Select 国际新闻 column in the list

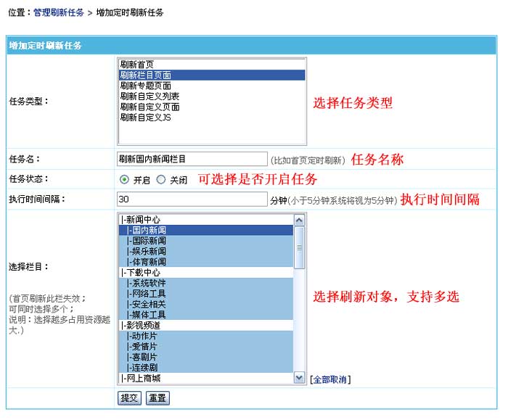(147, 240)
